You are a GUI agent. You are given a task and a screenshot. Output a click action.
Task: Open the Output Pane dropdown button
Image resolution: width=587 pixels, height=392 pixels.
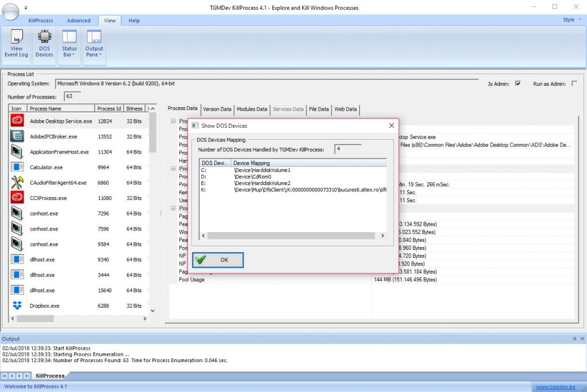(x=94, y=45)
